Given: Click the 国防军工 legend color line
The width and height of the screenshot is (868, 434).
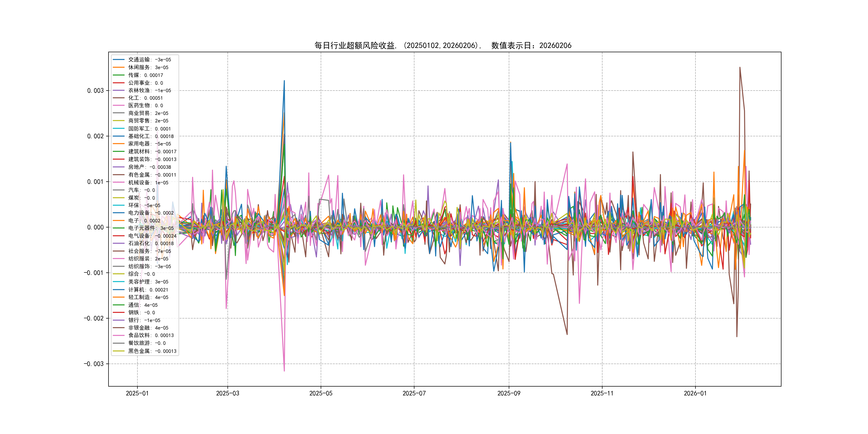Looking at the screenshot, I should click(119, 129).
